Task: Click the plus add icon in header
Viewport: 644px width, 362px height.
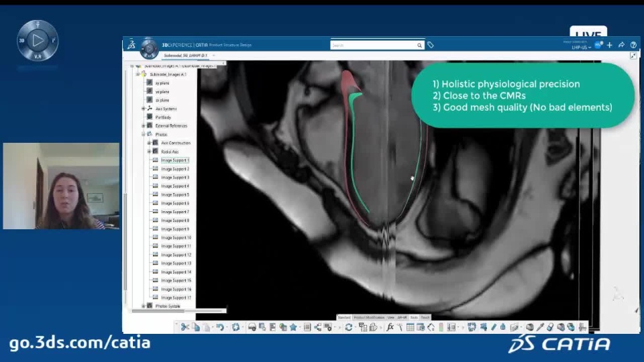Action: (610, 45)
